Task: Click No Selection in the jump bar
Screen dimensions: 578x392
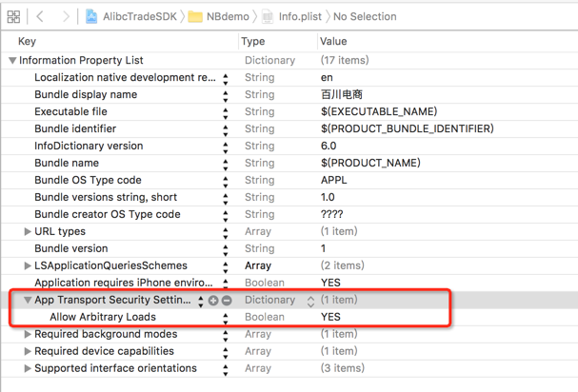Action: 365,16
